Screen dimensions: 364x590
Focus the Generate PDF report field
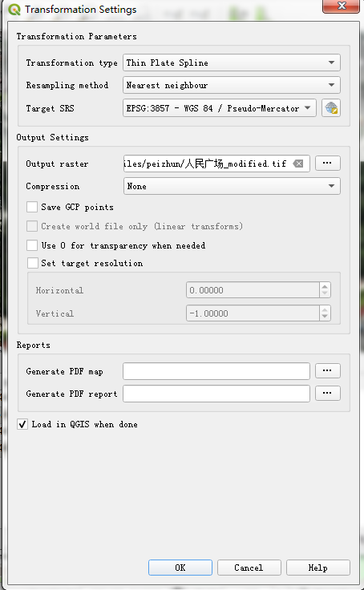pyautogui.click(x=216, y=394)
